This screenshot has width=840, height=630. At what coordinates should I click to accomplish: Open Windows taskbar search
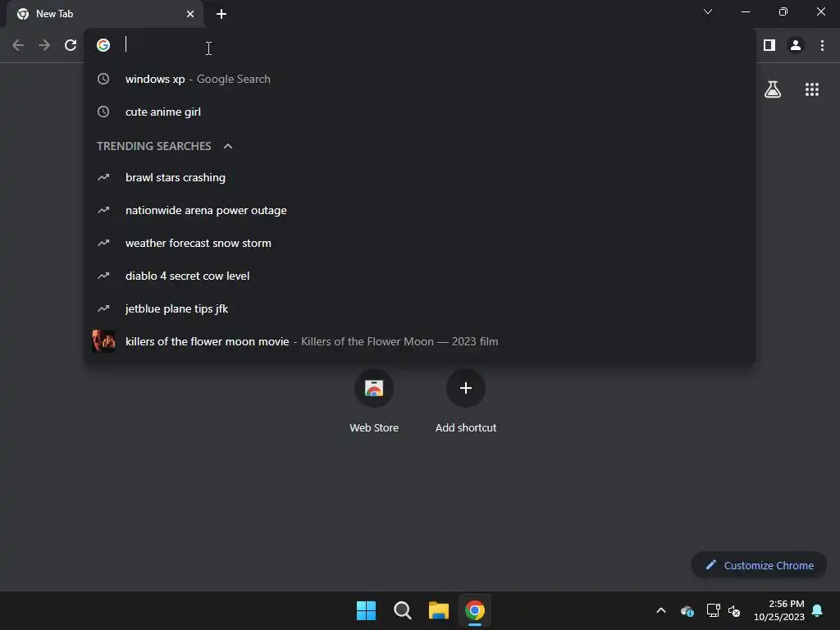point(402,610)
